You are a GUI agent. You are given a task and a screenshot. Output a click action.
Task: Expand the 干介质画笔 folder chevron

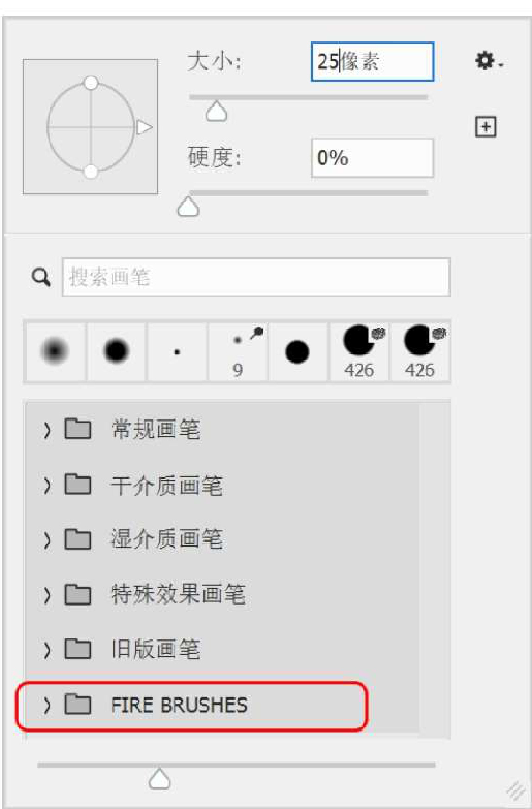point(47,485)
